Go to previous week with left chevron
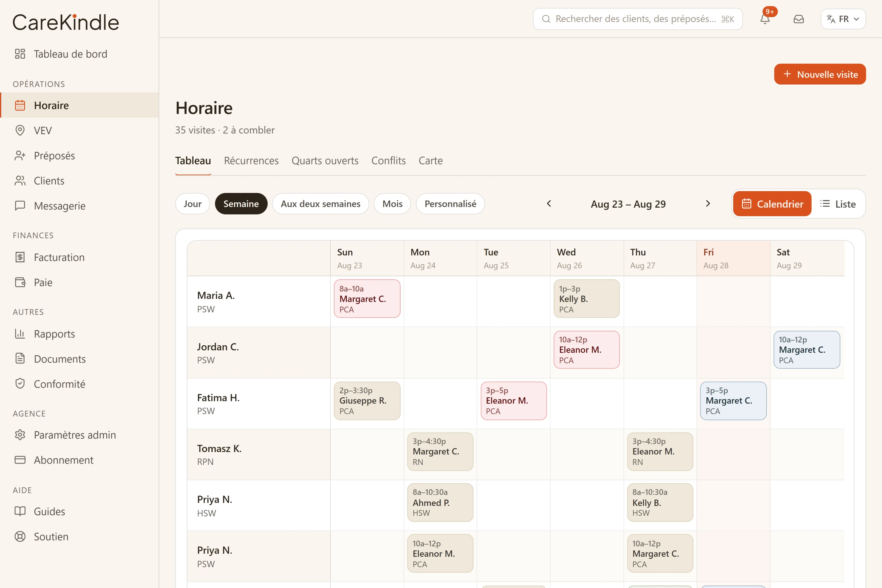Image resolution: width=882 pixels, height=588 pixels. 549,204
